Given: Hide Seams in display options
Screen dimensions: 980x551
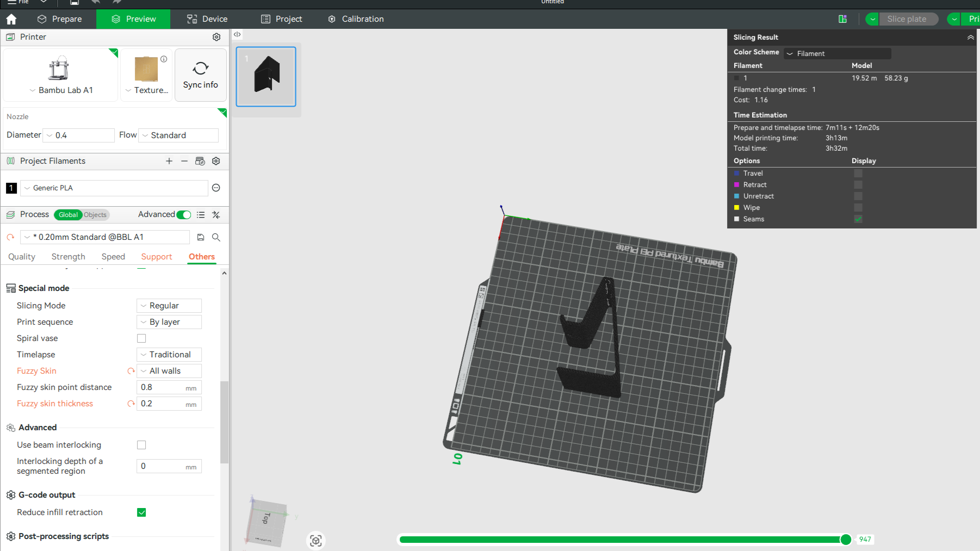Looking at the screenshot, I should pyautogui.click(x=858, y=219).
